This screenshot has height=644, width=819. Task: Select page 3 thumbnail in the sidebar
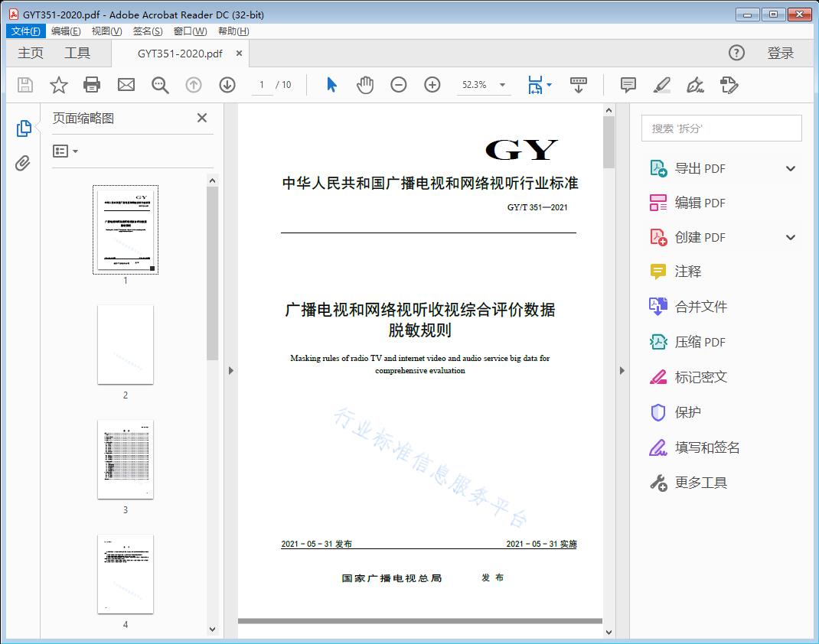pos(125,459)
